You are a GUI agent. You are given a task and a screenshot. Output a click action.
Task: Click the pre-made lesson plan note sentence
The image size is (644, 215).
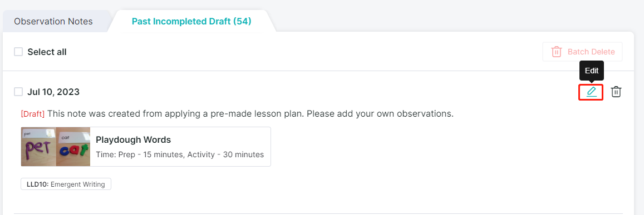(250, 114)
